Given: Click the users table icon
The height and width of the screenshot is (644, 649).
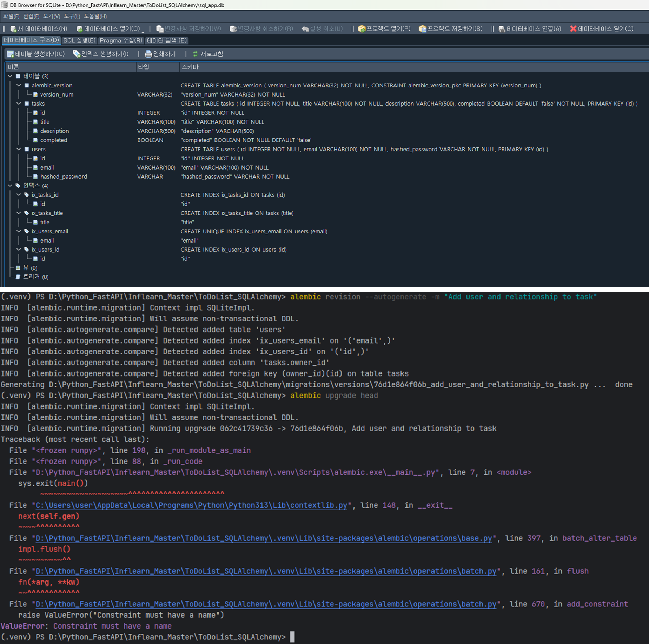Looking at the screenshot, I should 27,149.
